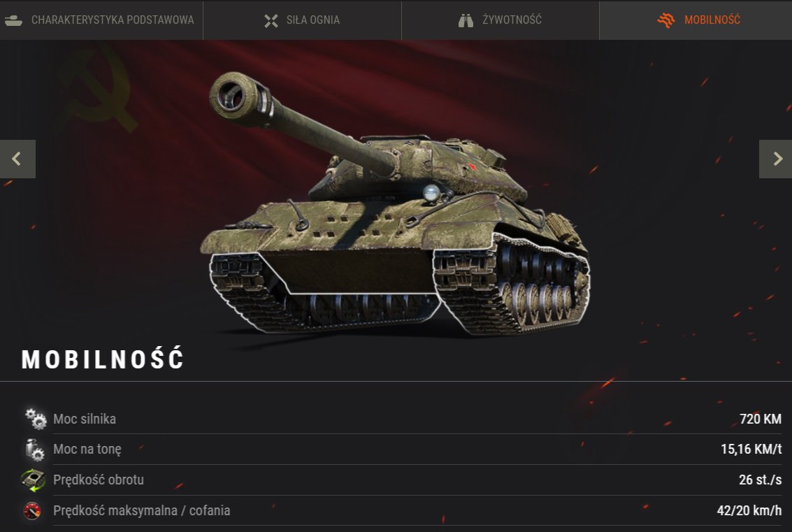The height and width of the screenshot is (532, 792).
Task: Click the binoculars icon
Action: tap(466, 20)
